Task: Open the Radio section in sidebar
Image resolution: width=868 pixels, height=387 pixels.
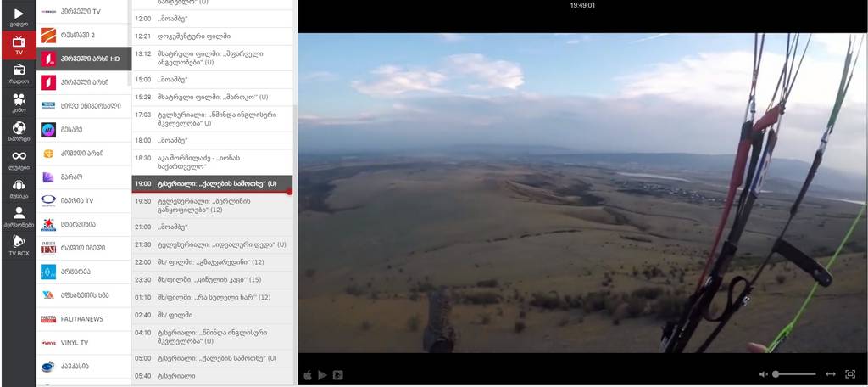Action: [x=19, y=73]
